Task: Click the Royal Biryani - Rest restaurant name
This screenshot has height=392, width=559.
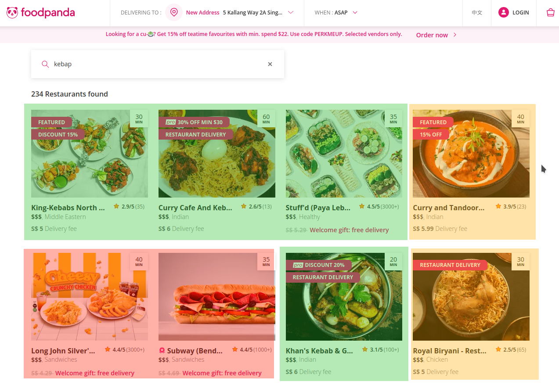Action: (x=450, y=351)
